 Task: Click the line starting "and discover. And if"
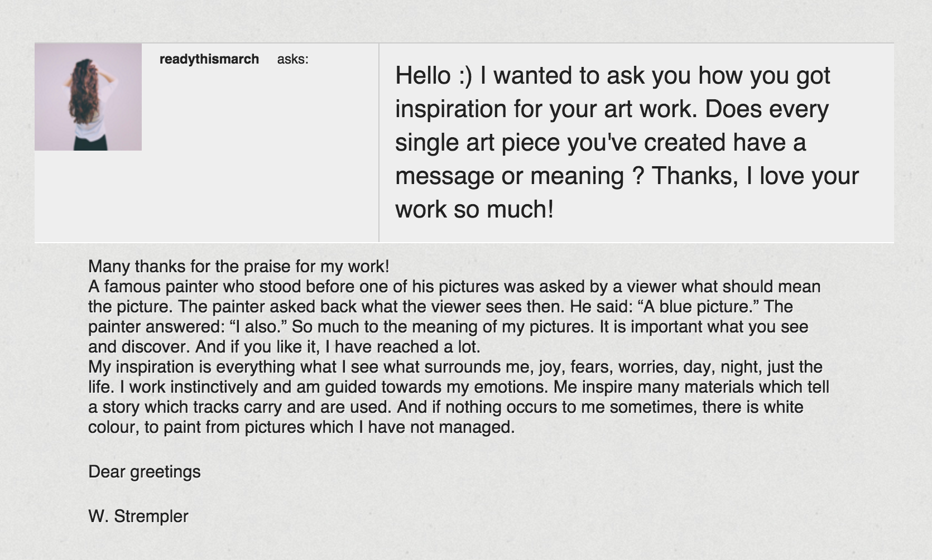click(x=284, y=347)
